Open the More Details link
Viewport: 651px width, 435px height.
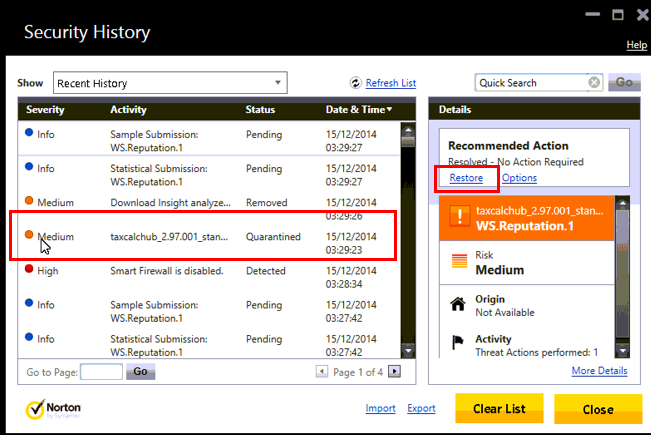[599, 371]
